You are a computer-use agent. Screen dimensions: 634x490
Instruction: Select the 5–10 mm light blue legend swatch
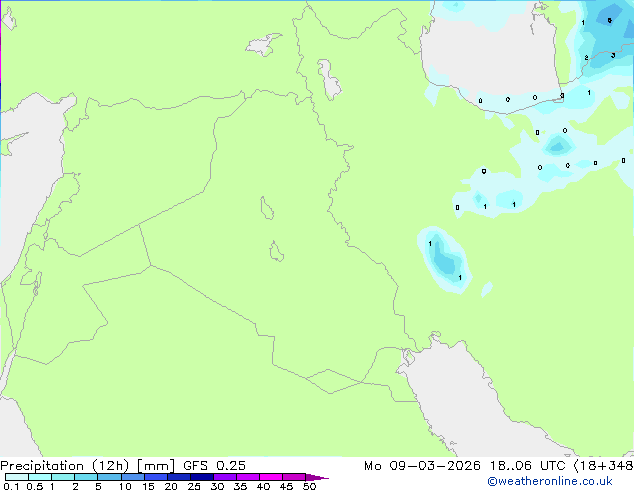tap(110, 477)
